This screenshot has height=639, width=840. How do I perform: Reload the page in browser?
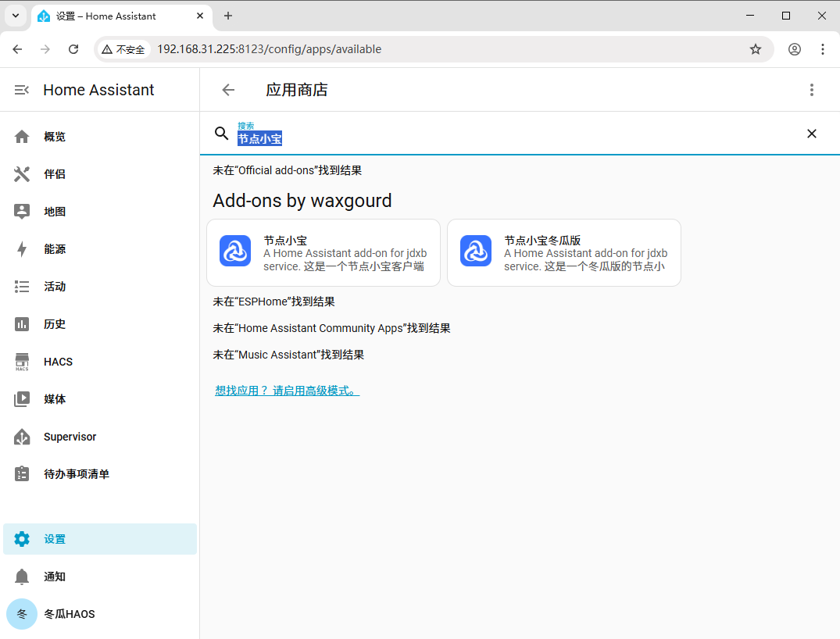[x=73, y=49]
